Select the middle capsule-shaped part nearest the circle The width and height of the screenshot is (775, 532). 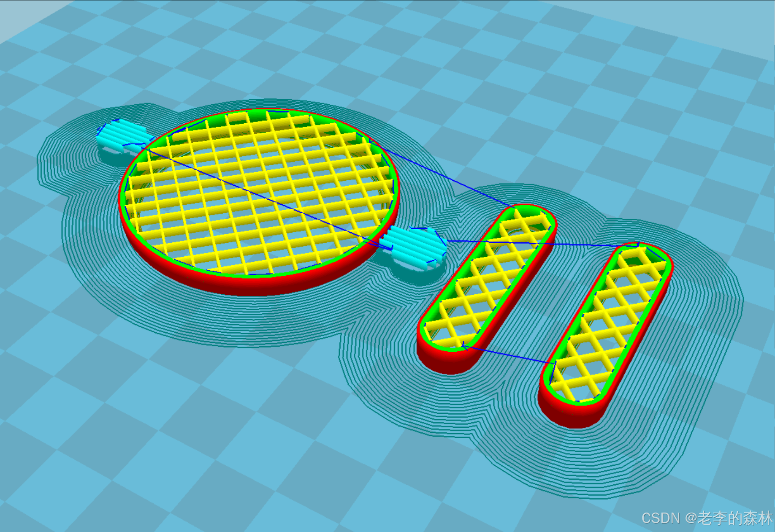(487, 288)
